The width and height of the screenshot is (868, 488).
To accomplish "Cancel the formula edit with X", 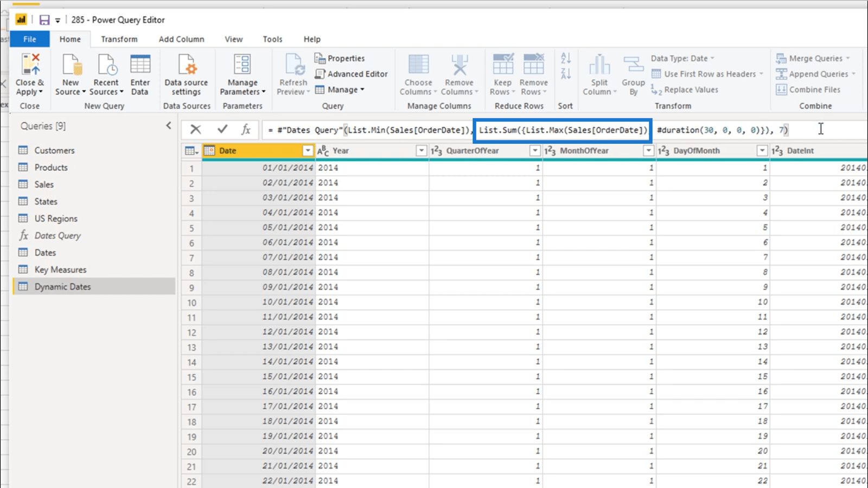I will 196,129.
